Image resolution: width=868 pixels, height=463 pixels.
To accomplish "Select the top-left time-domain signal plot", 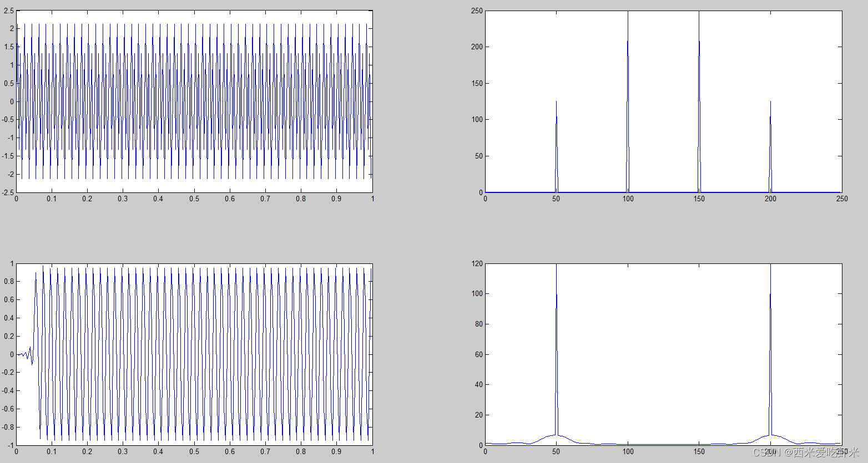I will [194, 101].
